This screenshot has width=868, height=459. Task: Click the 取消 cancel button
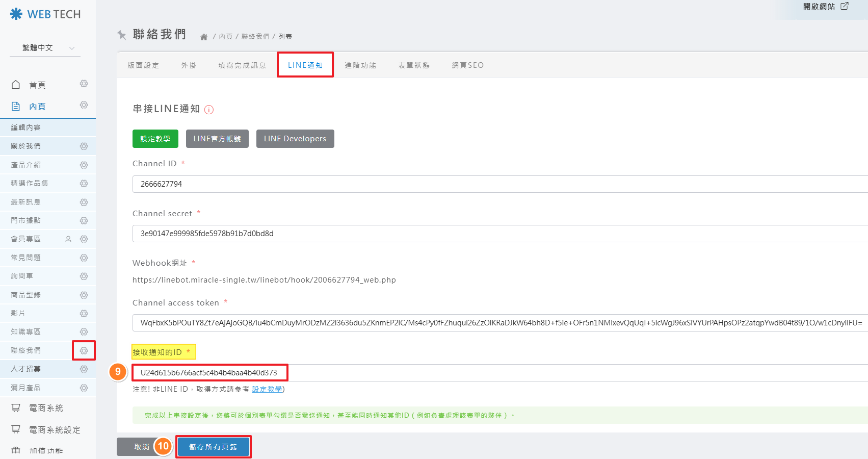tap(141, 447)
